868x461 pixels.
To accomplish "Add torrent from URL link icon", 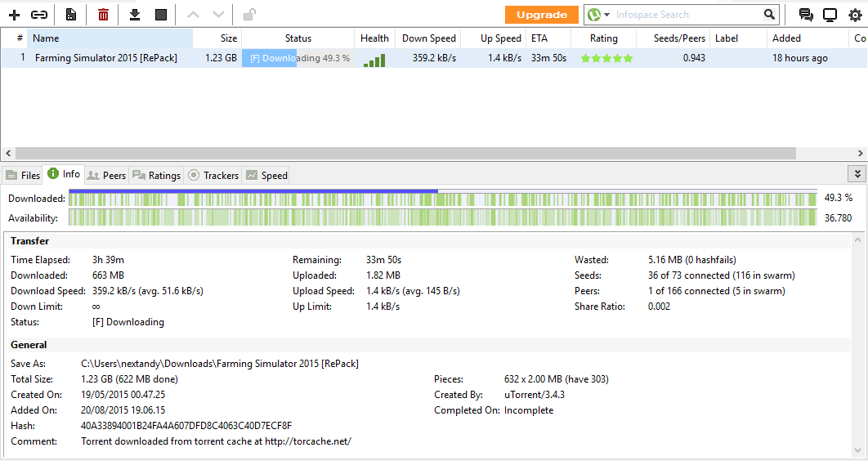I will [38, 15].
